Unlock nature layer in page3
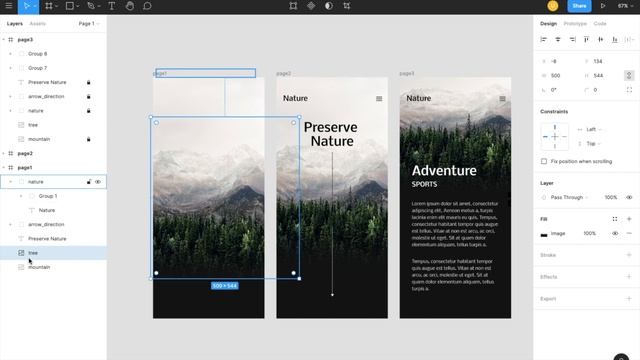The width and height of the screenshot is (640, 360). [89, 111]
